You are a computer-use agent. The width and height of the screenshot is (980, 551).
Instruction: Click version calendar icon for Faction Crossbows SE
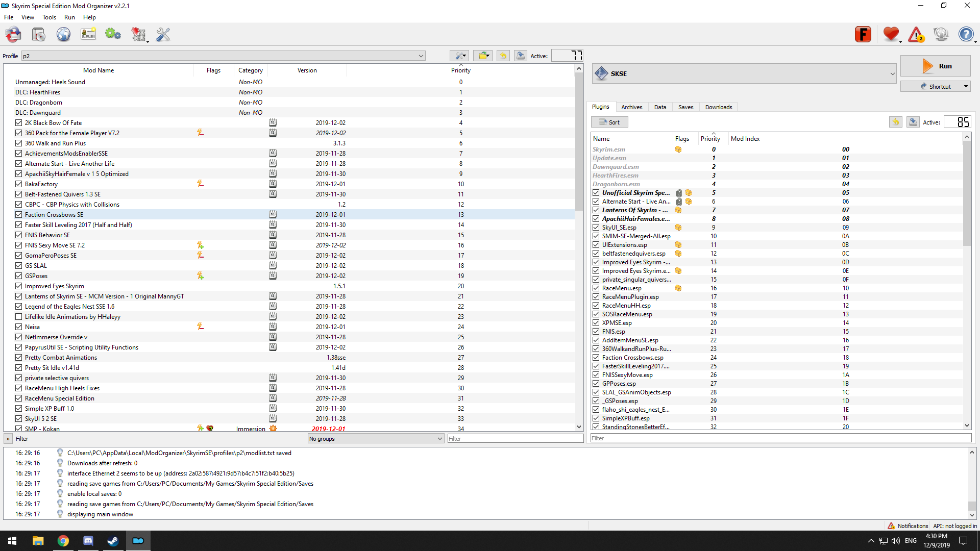coord(273,214)
